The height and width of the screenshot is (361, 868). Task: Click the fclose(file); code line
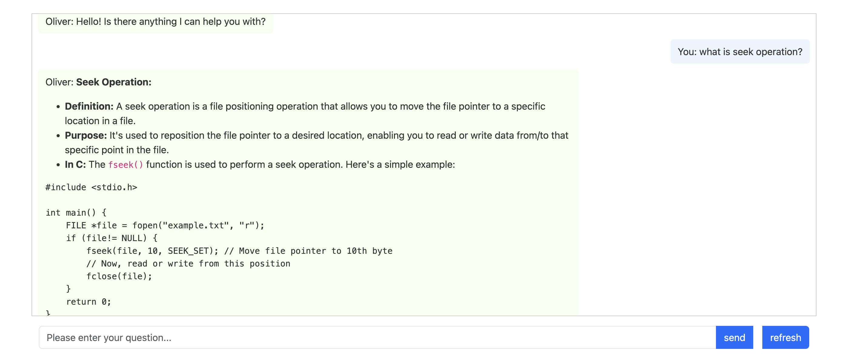click(x=119, y=277)
